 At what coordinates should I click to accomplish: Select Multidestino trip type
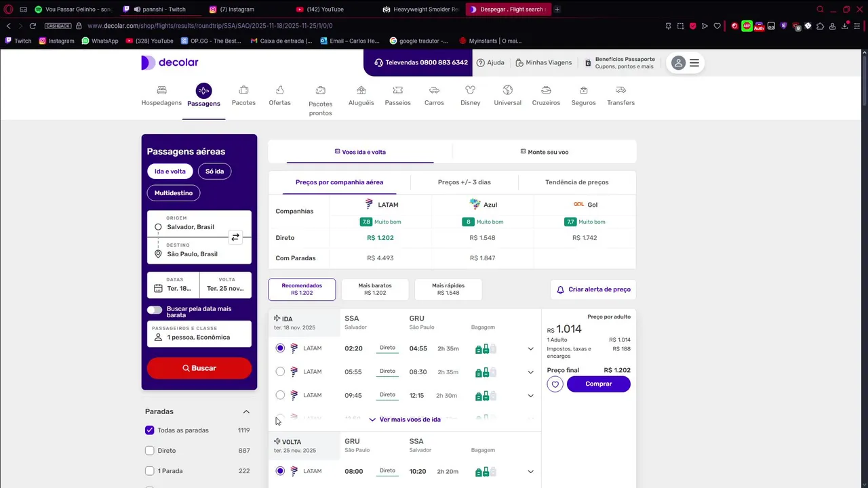point(173,193)
